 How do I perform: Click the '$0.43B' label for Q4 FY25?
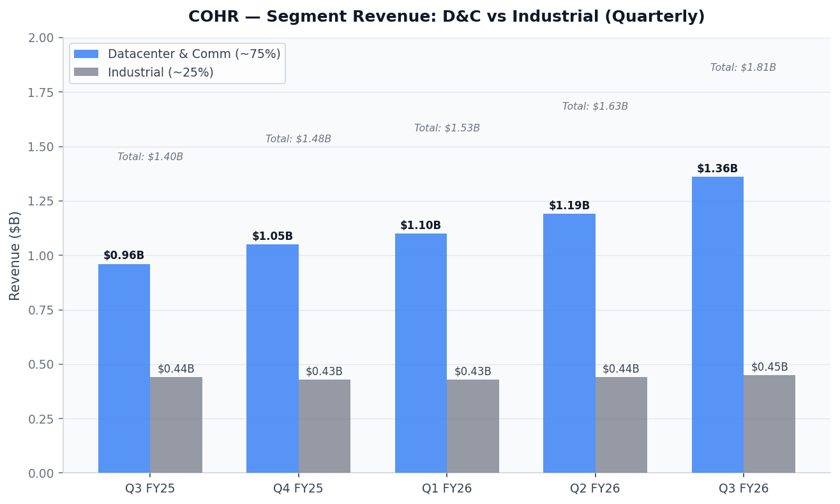point(324,371)
